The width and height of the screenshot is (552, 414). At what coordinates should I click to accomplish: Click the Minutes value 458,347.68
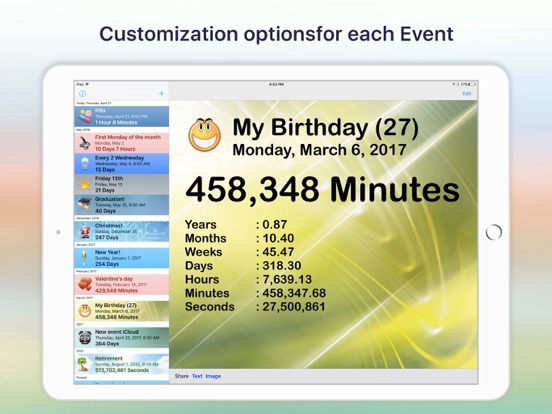(x=294, y=293)
